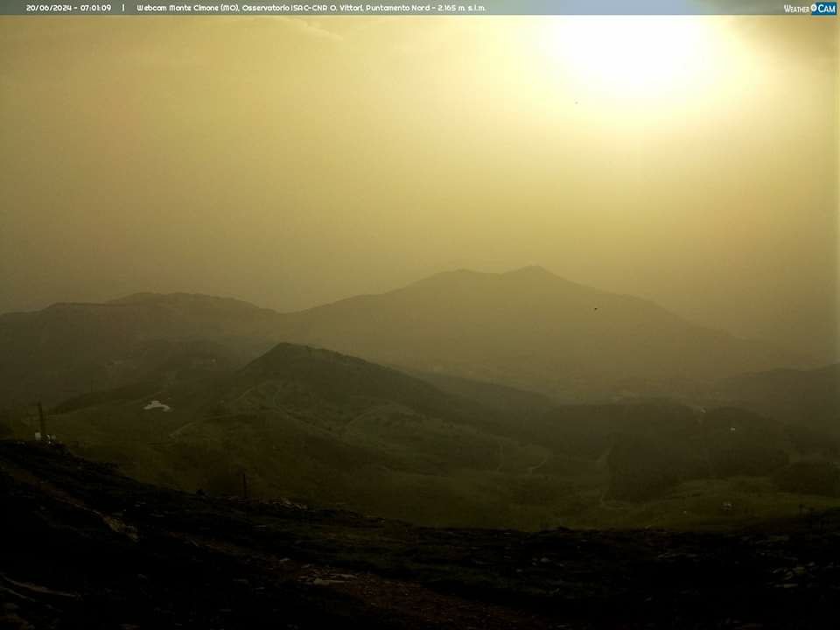The image size is (840, 630).
Task: Click the date 20/06/2024 in the header
Action: [50, 8]
